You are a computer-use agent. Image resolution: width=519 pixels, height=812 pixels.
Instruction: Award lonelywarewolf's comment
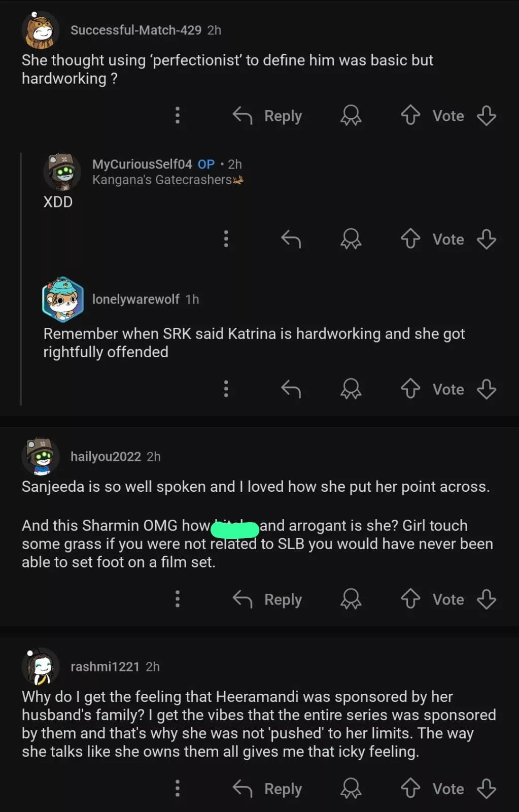(x=351, y=389)
